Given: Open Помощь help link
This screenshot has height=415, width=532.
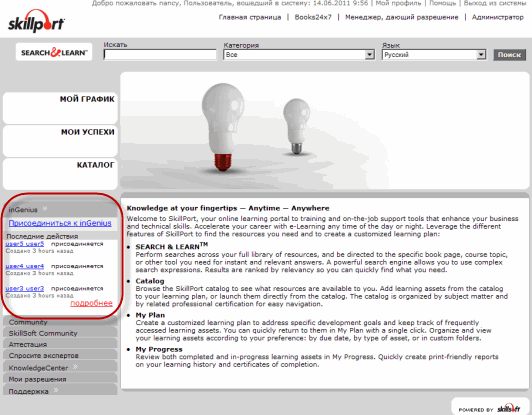Looking at the screenshot, I should coord(442,3).
